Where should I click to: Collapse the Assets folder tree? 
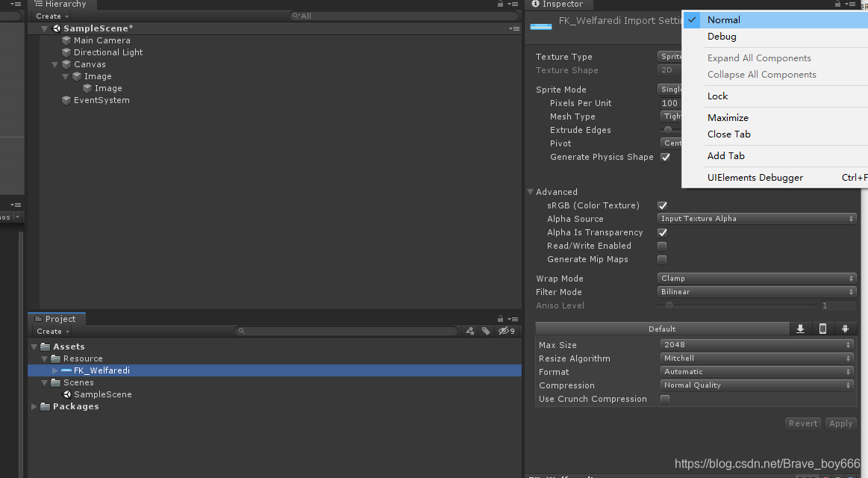34,347
